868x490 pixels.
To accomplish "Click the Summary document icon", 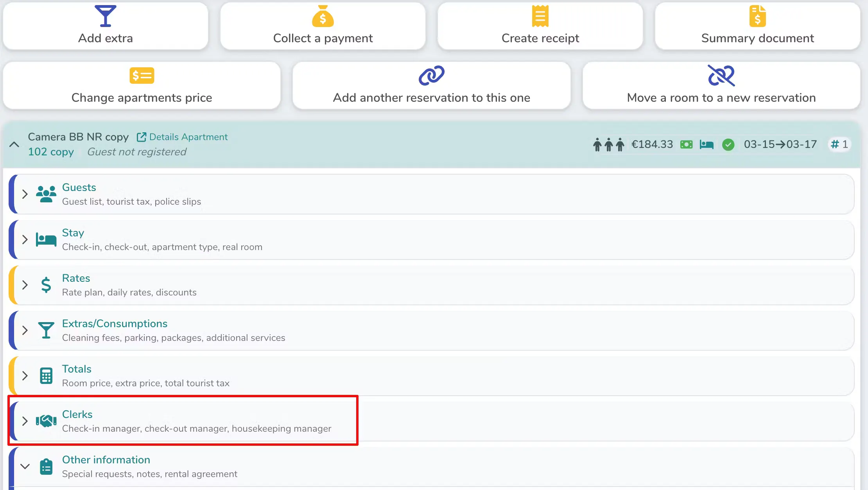I will coord(757,16).
